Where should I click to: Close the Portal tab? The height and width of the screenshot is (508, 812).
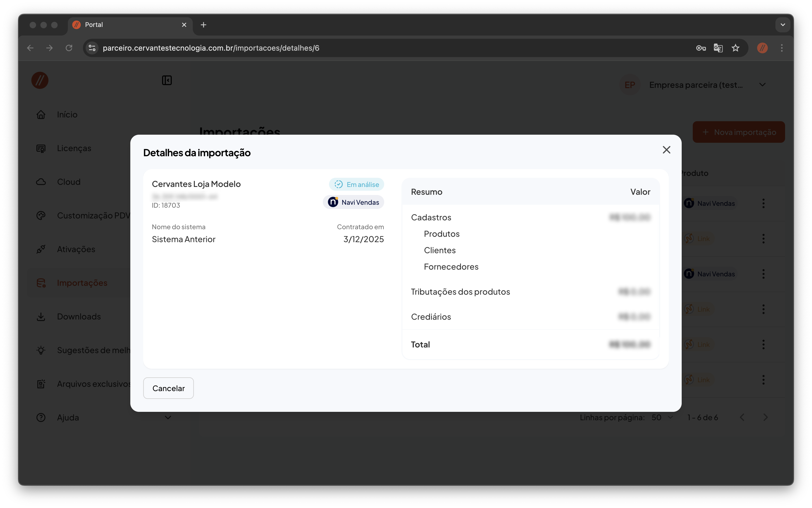coord(184,25)
